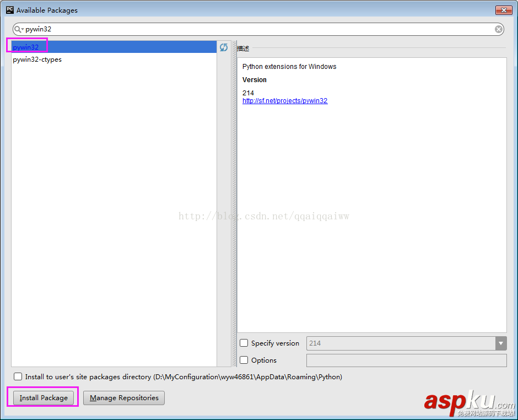
Task: Close the Available Packages dialog
Action: 504,9
